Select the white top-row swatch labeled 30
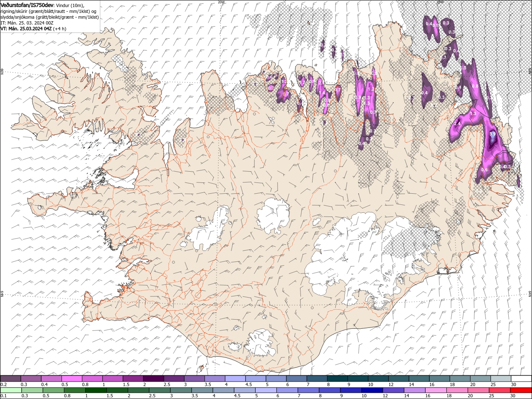The width and height of the screenshot is (532, 399). tap(521, 378)
